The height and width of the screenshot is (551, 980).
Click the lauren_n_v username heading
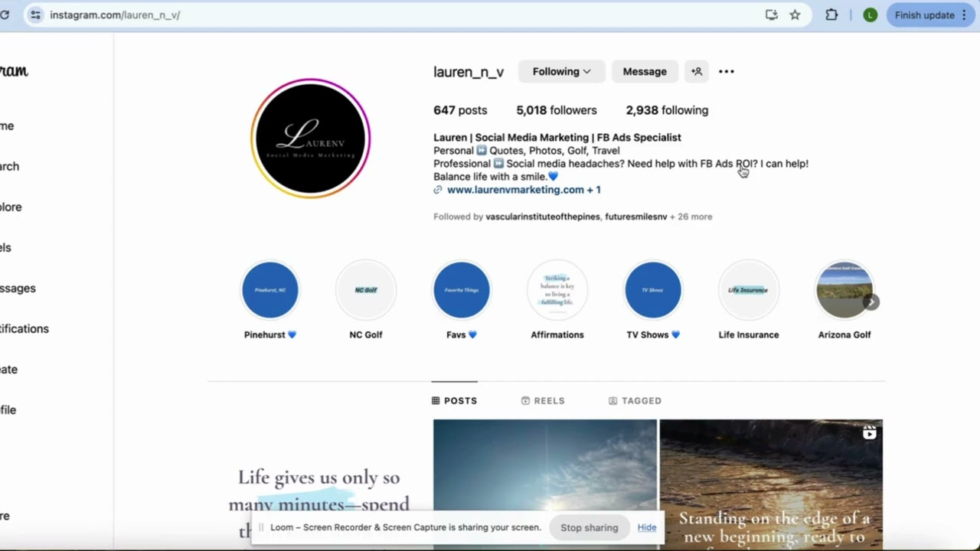[469, 72]
